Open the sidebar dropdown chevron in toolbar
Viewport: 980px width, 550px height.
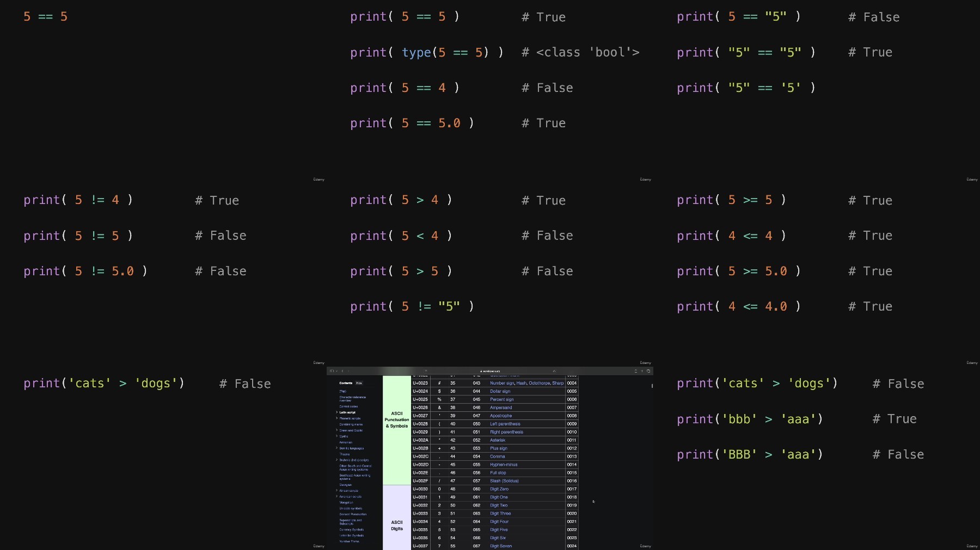tap(336, 371)
